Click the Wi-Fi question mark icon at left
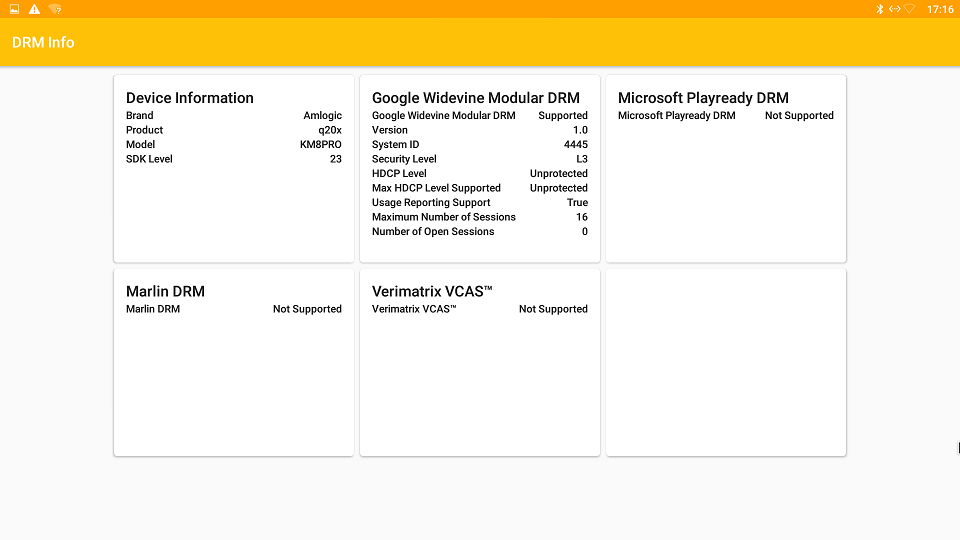960x540 pixels. pos(55,9)
